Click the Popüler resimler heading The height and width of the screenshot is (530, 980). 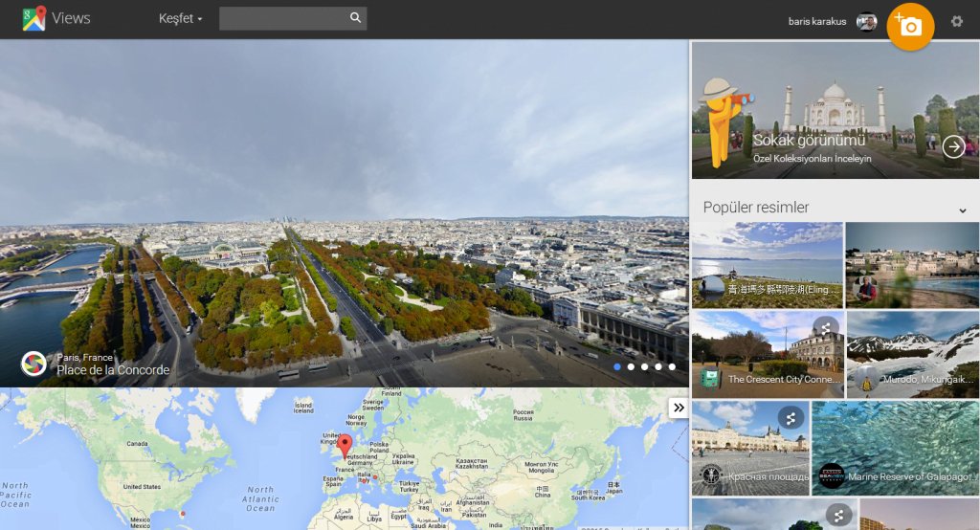pos(756,207)
